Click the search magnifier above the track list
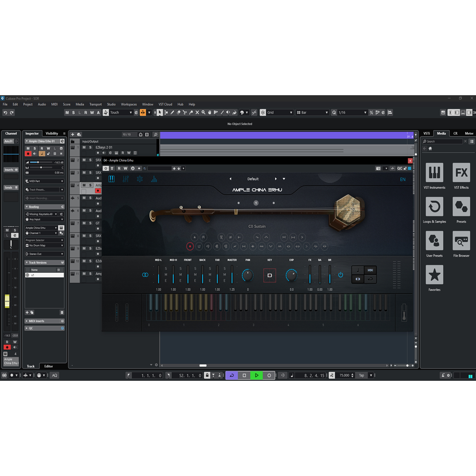The width and height of the screenshot is (476, 476). [x=156, y=135]
